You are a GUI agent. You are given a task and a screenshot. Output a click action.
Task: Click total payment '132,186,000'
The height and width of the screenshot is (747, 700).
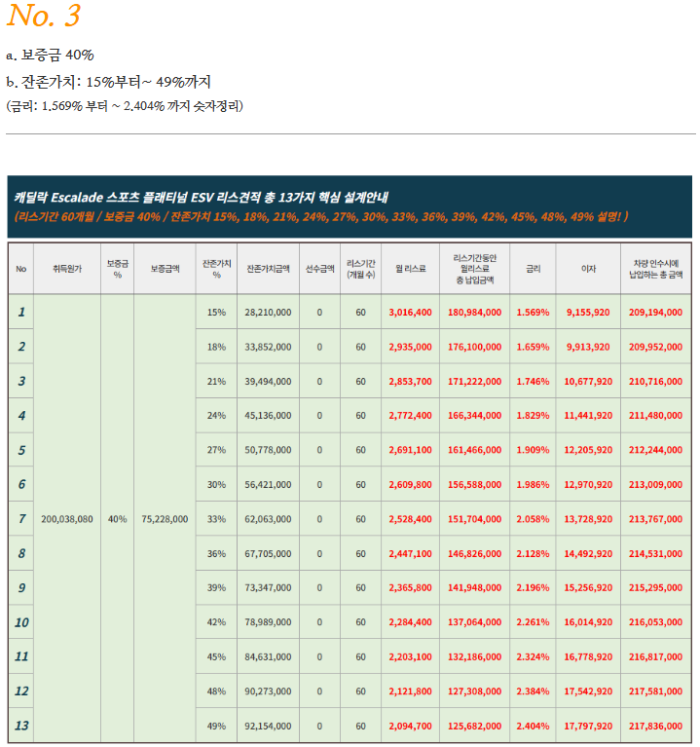tap(475, 657)
